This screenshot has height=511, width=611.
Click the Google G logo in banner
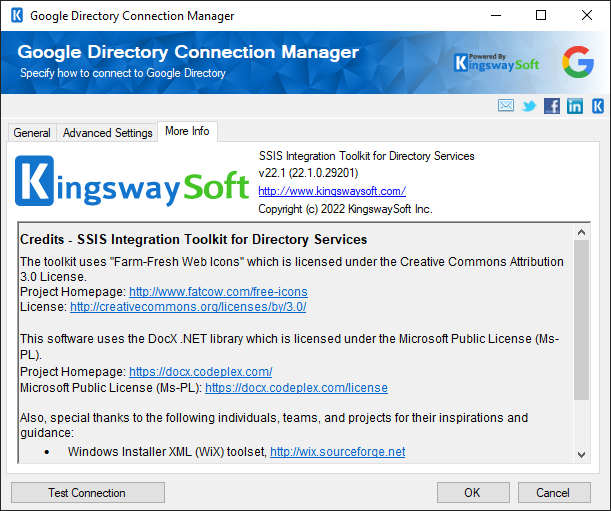tap(578, 62)
